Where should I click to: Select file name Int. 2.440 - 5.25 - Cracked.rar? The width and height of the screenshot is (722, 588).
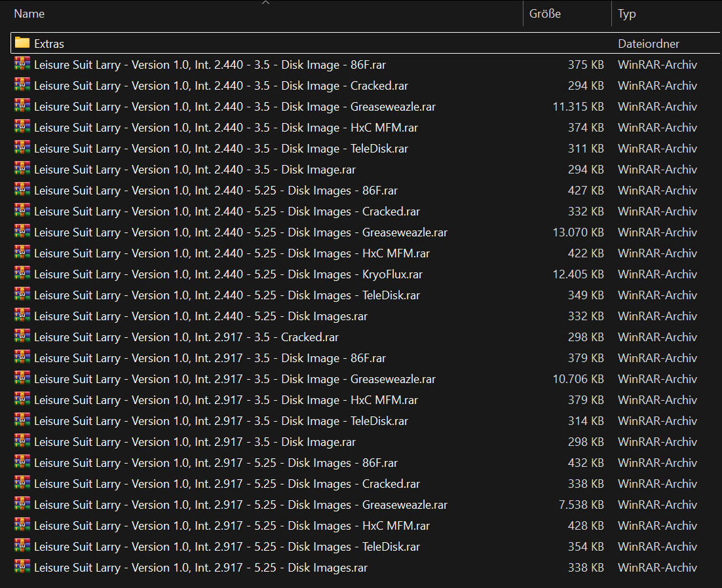[227, 211]
